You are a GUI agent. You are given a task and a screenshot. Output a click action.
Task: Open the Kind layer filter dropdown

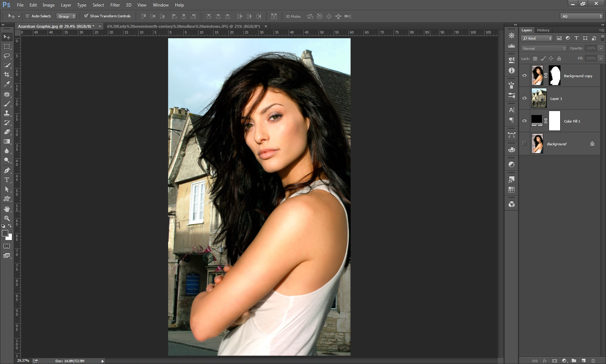tap(537, 38)
